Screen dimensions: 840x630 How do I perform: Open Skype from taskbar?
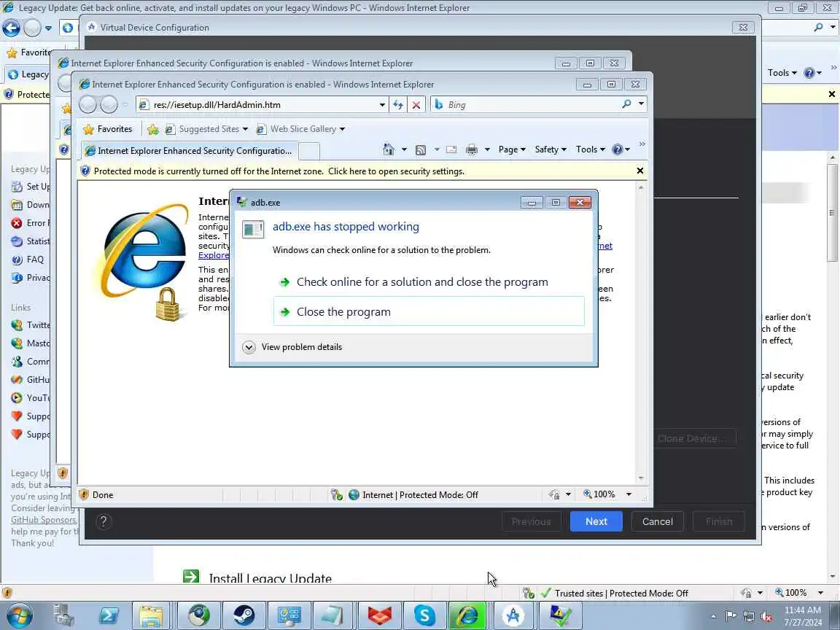pos(424,615)
